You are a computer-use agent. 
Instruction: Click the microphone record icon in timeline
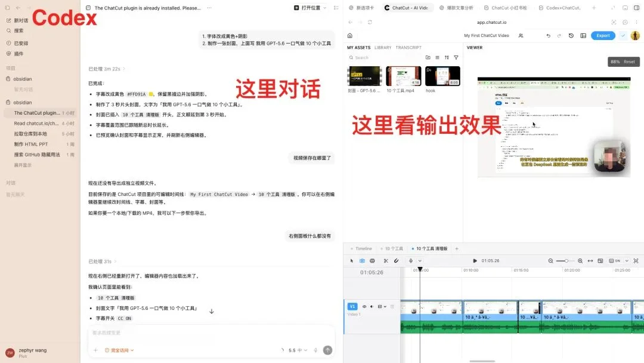(411, 261)
